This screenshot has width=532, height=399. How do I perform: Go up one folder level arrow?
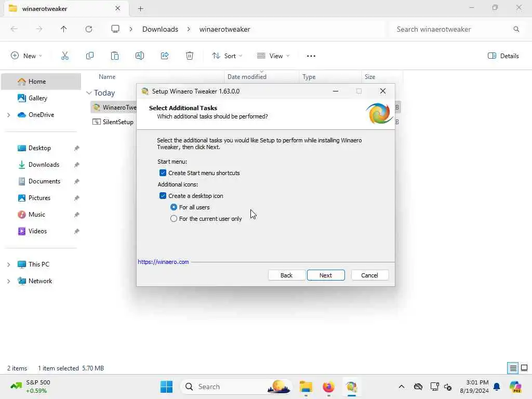[x=64, y=29]
